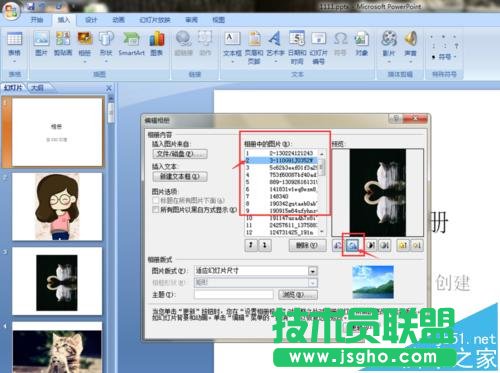
Task: Click the 新建文本框 button
Action: coord(180,176)
